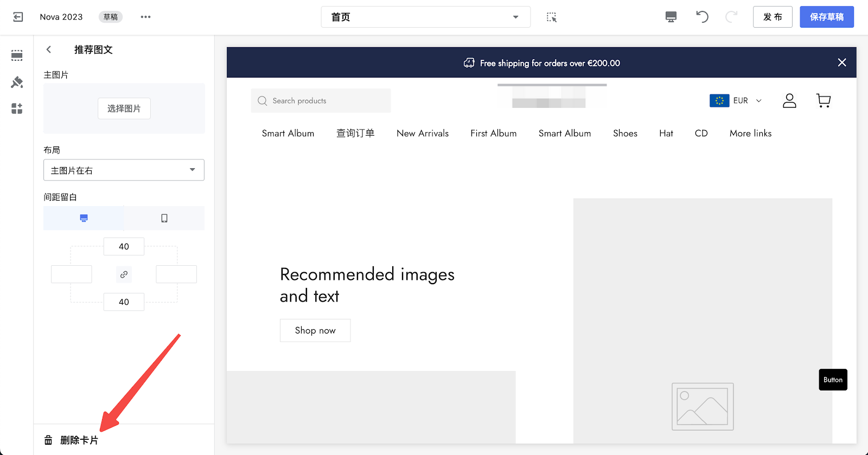868x455 pixels.
Task: Open the sections panel in sidebar
Action: pyautogui.click(x=17, y=55)
